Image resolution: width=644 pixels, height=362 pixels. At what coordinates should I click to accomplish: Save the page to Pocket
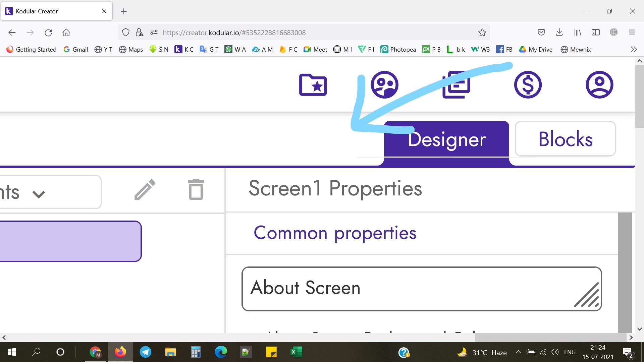click(541, 32)
